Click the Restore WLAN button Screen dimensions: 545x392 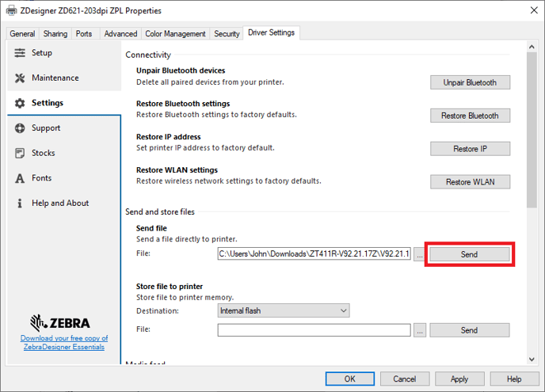470,182
